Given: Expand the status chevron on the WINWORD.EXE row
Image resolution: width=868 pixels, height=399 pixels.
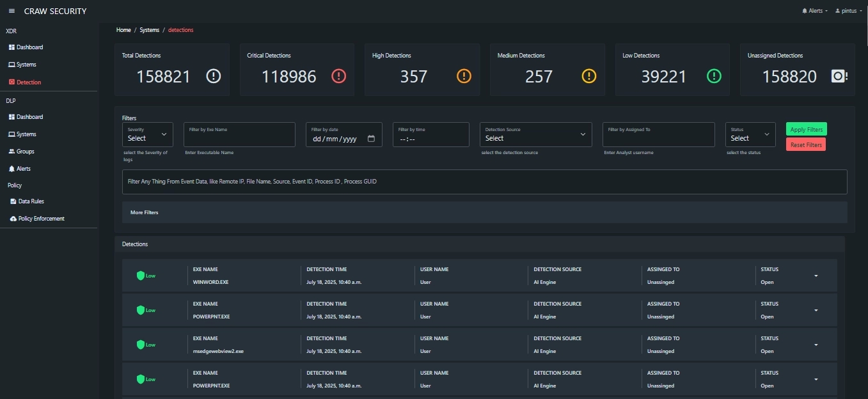Looking at the screenshot, I should 816,276.
